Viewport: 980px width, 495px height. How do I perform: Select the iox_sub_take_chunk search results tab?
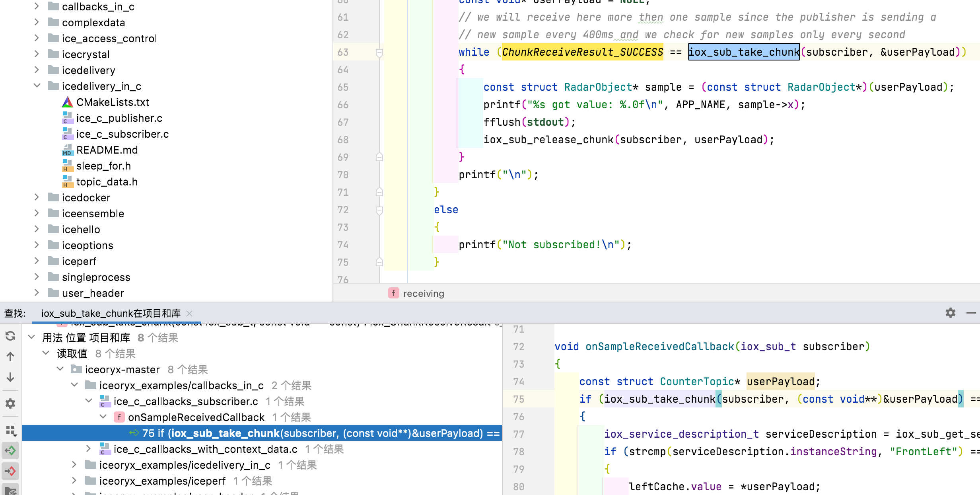click(111, 313)
